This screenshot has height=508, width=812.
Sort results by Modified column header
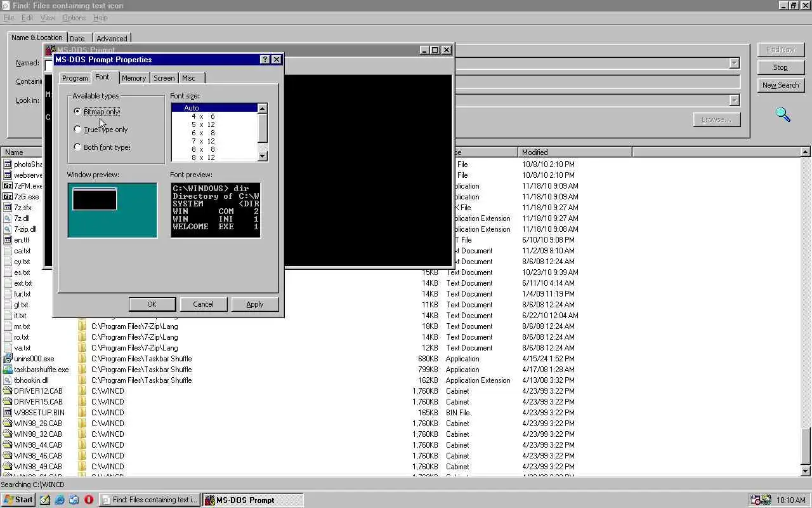(575, 152)
